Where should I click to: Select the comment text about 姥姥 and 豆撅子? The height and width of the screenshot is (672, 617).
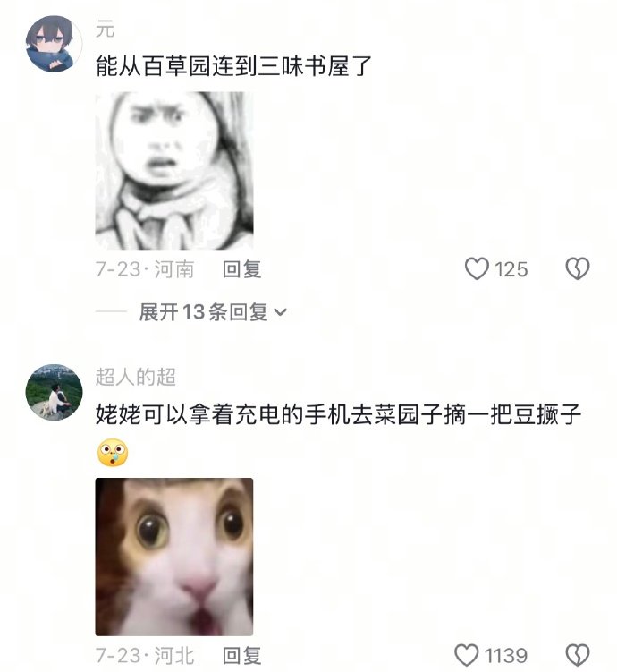pos(338,414)
